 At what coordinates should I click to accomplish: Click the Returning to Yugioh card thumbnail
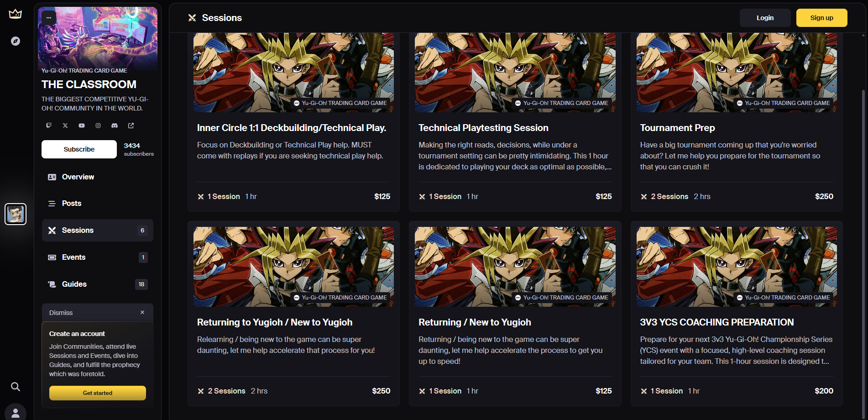click(x=293, y=267)
